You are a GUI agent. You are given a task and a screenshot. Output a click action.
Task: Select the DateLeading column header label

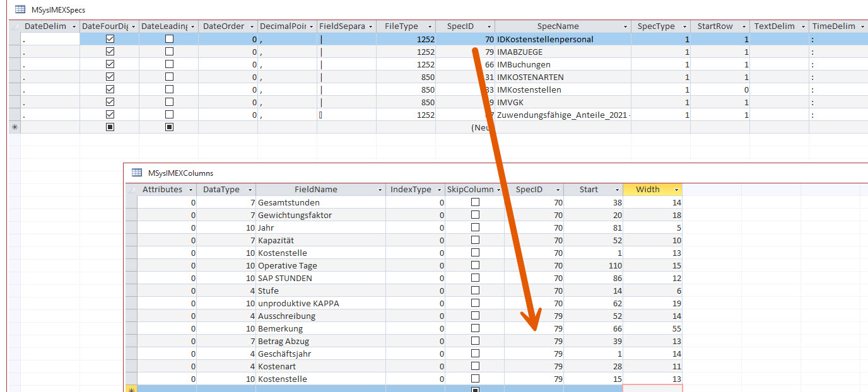click(164, 26)
